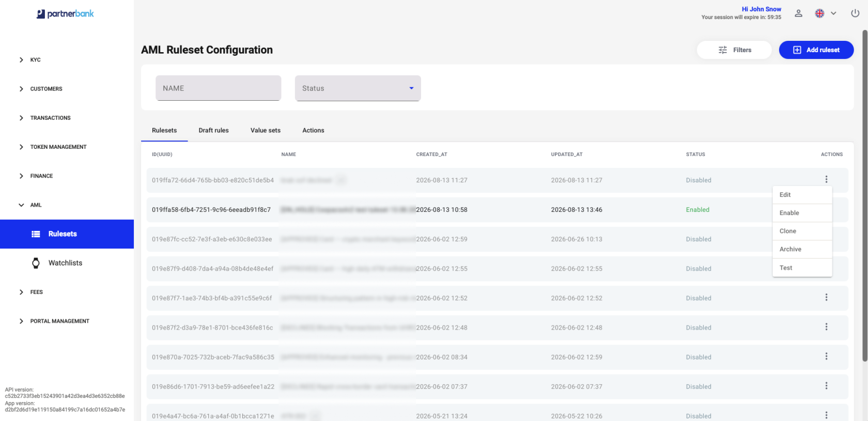
Task: Click into the NAME filter field
Action: pyautogui.click(x=218, y=88)
